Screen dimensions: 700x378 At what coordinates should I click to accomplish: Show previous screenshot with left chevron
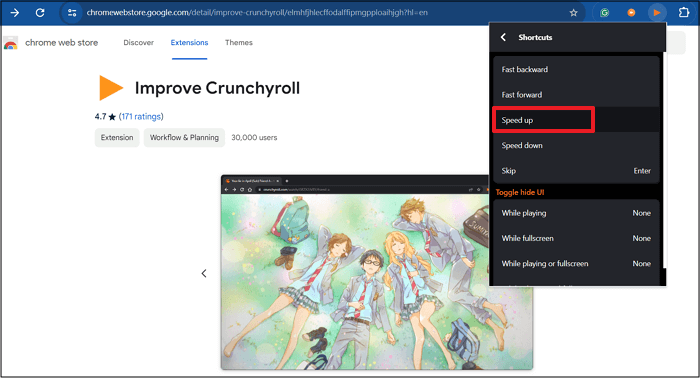click(204, 273)
